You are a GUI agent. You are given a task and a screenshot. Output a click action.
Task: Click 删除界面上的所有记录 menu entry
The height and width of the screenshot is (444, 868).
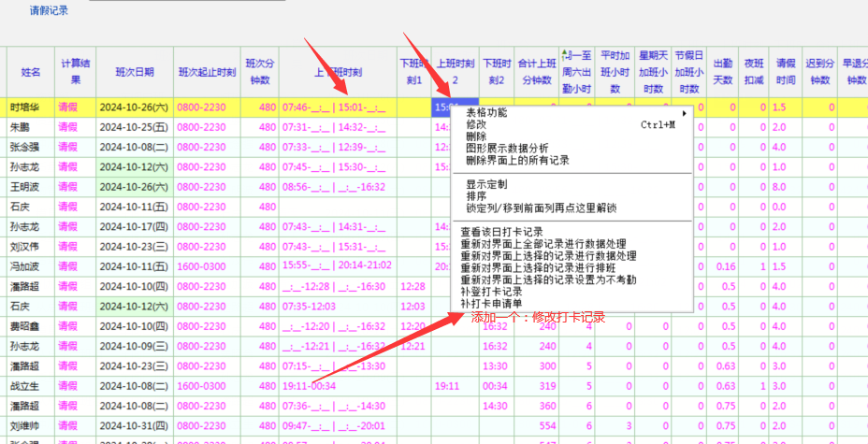pyautogui.click(x=517, y=161)
